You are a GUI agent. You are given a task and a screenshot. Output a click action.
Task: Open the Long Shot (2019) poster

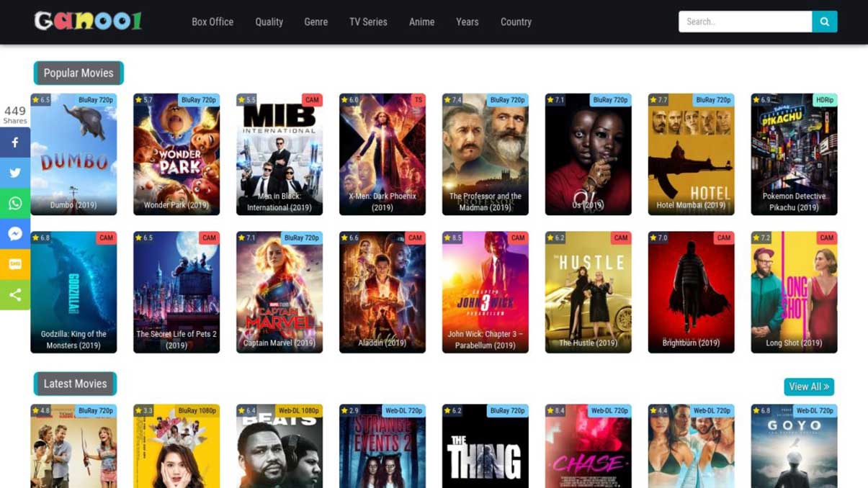coord(794,292)
